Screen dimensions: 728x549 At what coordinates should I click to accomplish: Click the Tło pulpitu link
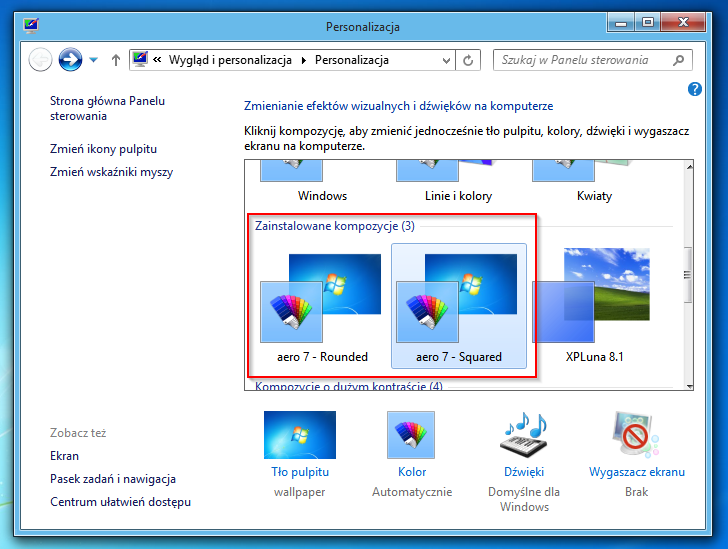[x=300, y=472]
